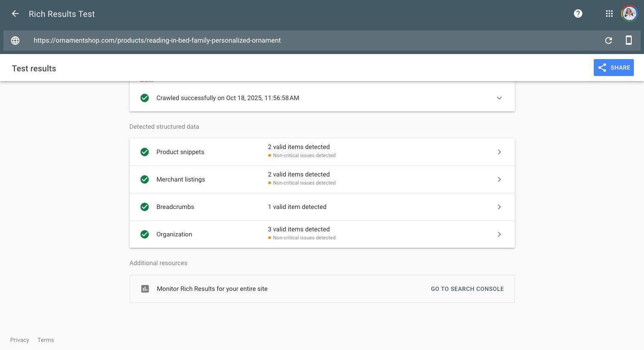644x350 pixels.
Task: Click the globe icon beside URL
Action: (x=15, y=41)
